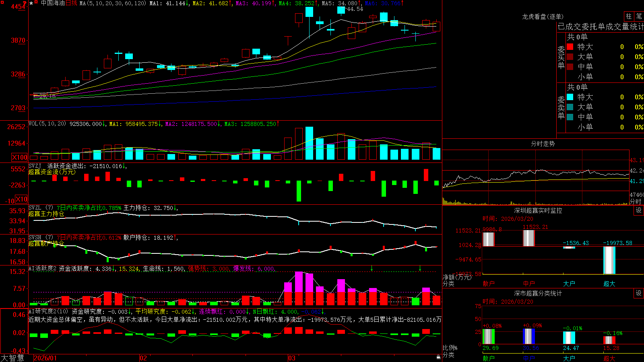This screenshot has height=362, width=644.
Task: Click the red 超大 bar showing -0.16%
Action: point(609,340)
